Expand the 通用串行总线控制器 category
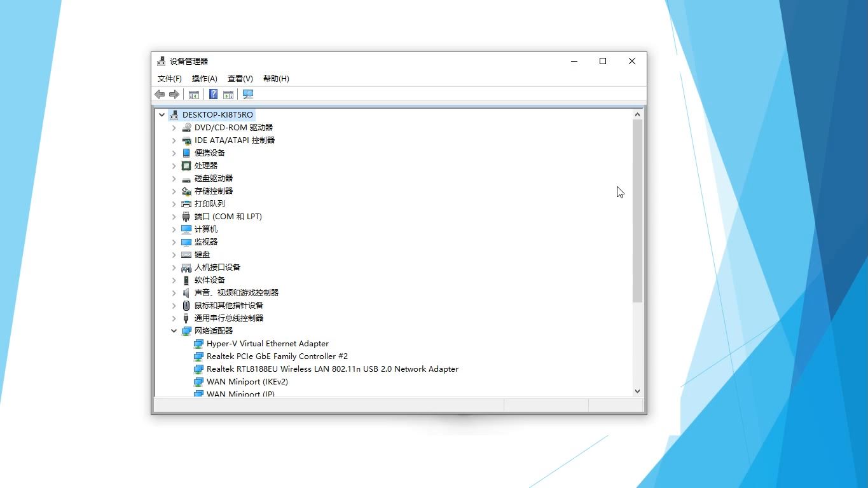Screen dimensions: 868x488 coord(174,318)
